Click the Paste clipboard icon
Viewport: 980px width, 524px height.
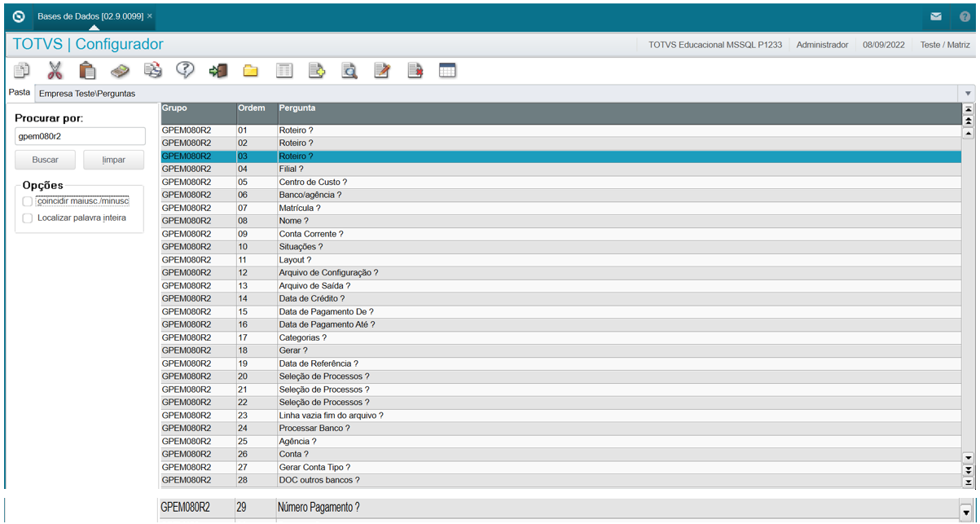coord(87,71)
